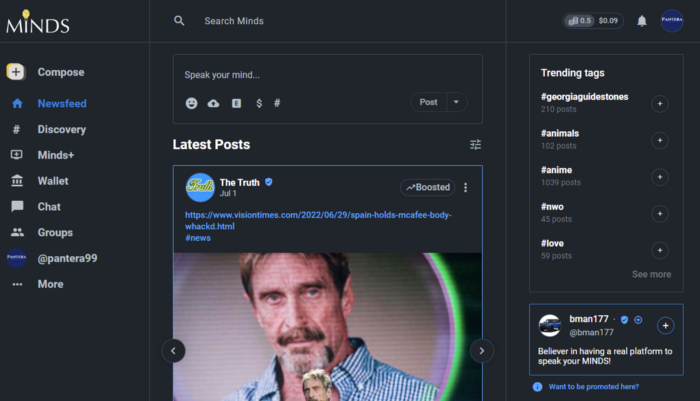Click the McAfee post image
The height and width of the screenshot is (401, 700).
[327, 327]
